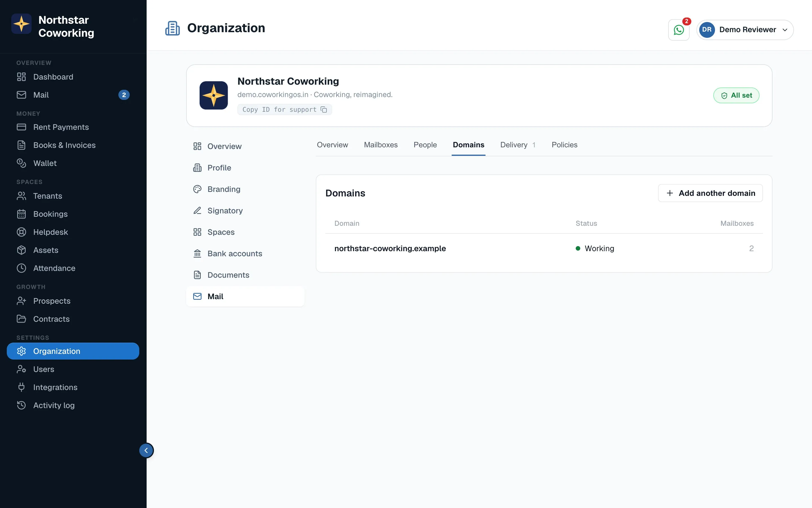
Task: Open the Assets page
Action: tap(73, 250)
